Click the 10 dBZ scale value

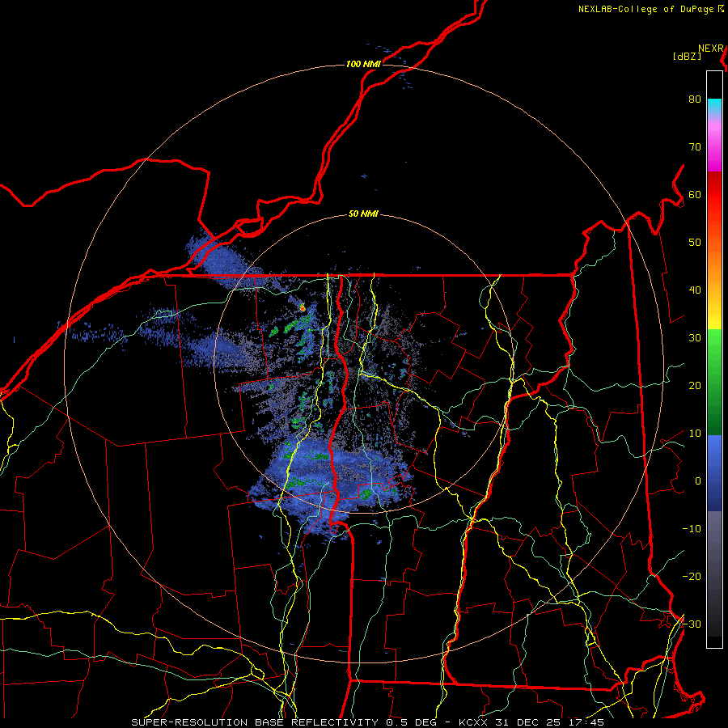click(x=695, y=434)
